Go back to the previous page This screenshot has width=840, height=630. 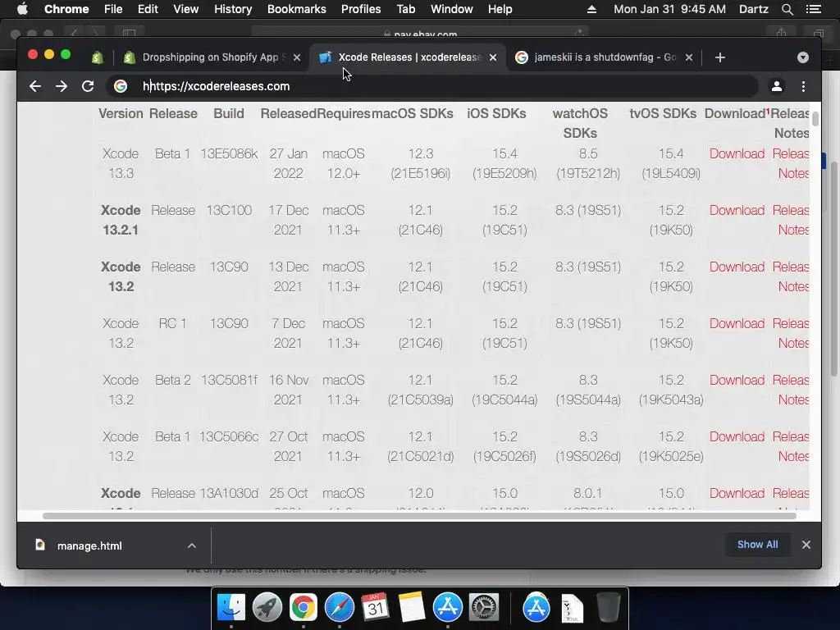pyautogui.click(x=35, y=86)
